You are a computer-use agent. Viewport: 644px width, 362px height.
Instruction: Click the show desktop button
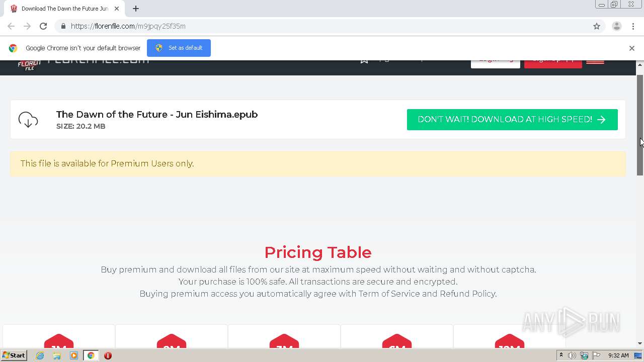638,355
